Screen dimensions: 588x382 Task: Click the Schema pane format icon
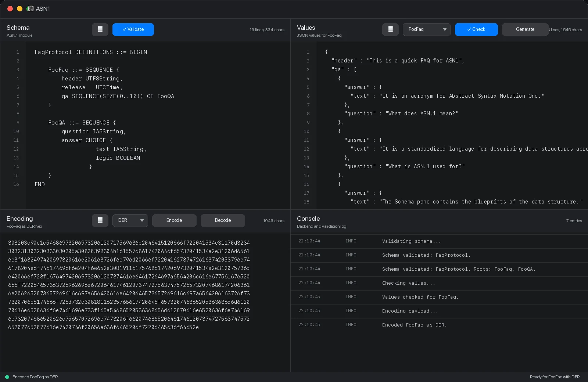[x=100, y=29]
